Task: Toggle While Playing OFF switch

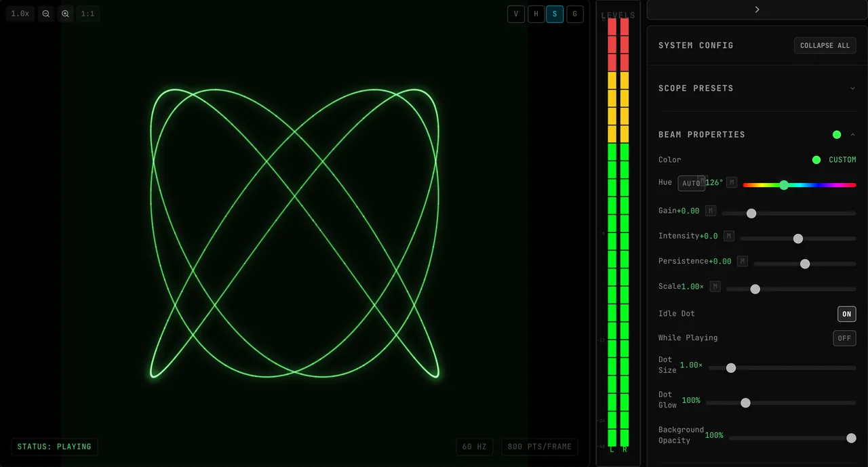Action: click(844, 338)
